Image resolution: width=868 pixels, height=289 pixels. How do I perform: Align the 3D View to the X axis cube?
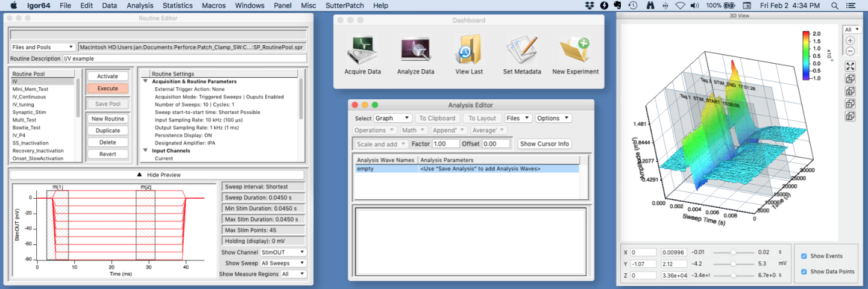(x=851, y=92)
